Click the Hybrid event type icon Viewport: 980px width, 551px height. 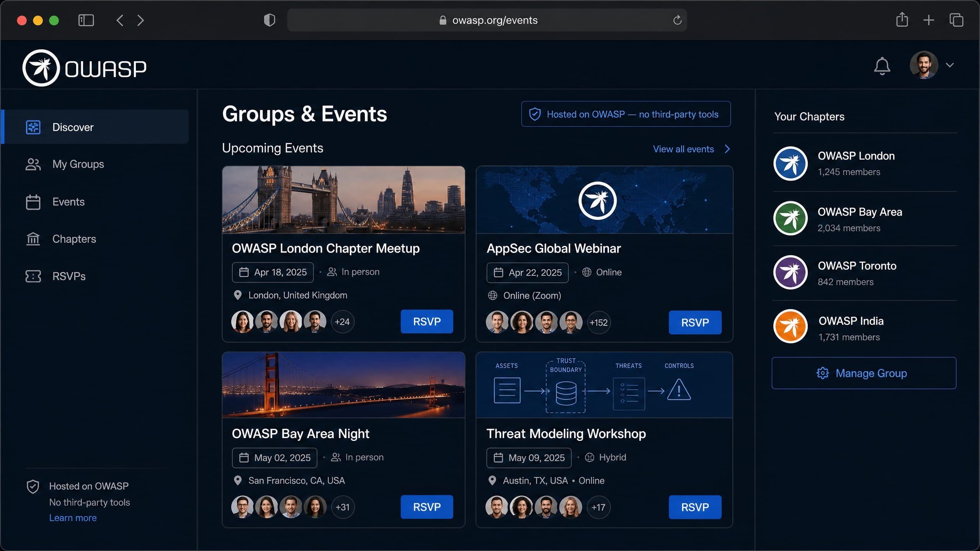pos(590,457)
